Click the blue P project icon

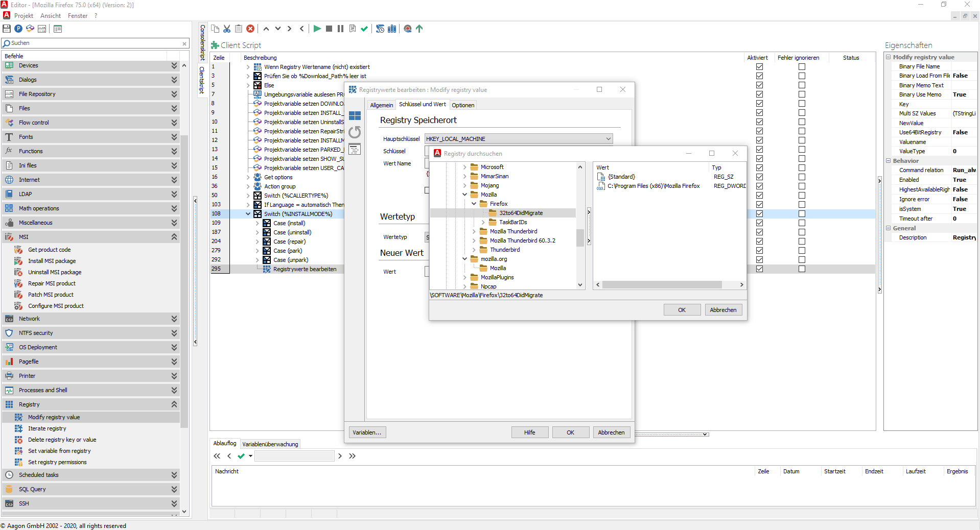point(18,29)
